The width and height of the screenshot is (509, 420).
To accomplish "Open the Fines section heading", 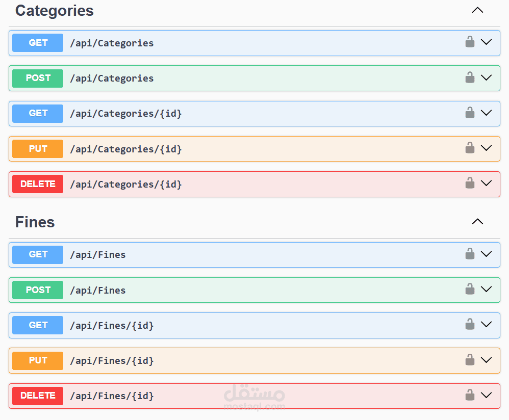I will (35, 222).
